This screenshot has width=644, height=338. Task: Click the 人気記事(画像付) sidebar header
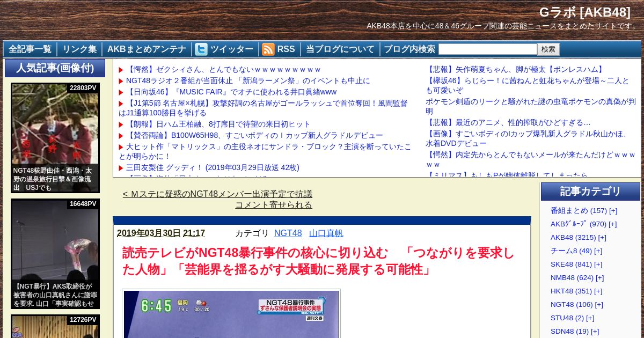[55, 68]
